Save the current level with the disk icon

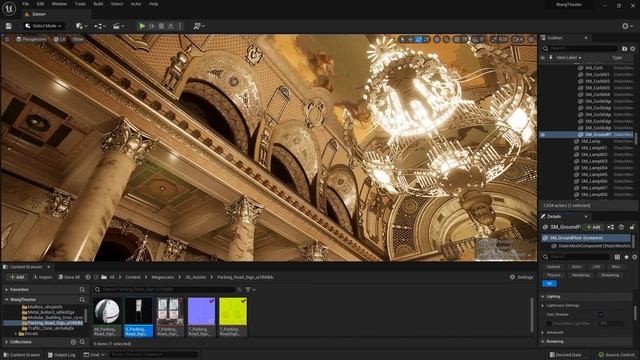(9, 26)
